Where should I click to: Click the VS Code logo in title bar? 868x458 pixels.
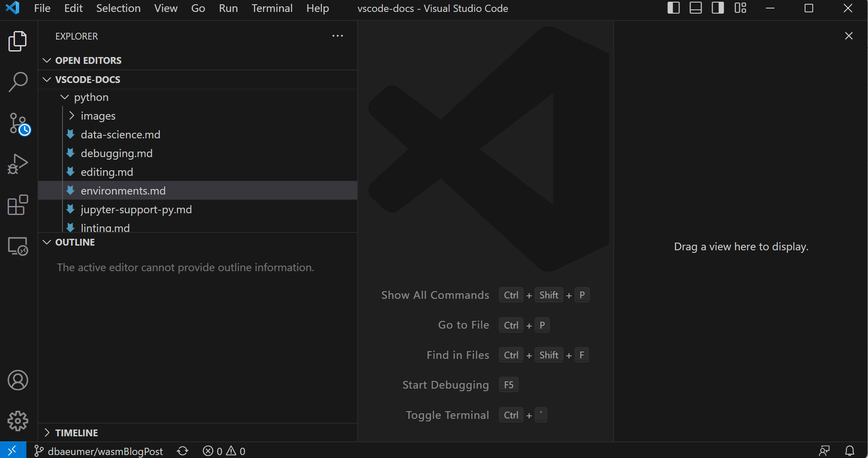pos(13,8)
